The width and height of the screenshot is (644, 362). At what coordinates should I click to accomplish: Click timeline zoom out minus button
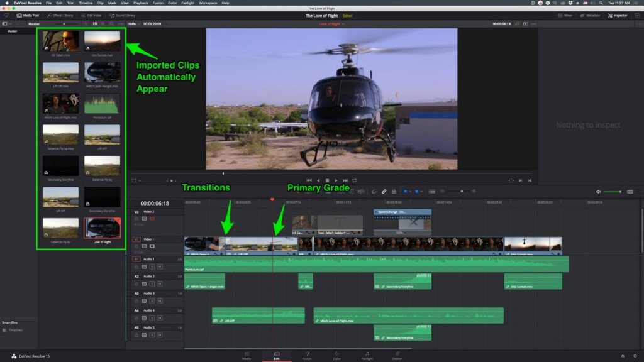(x=442, y=191)
